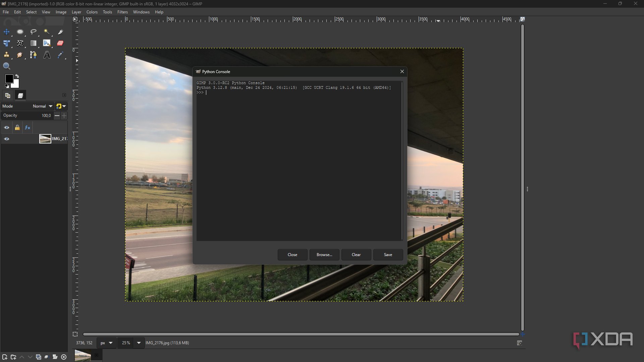Select the Free Select lasso tool
Screen dimensions: 644x362
pos(34,32)
